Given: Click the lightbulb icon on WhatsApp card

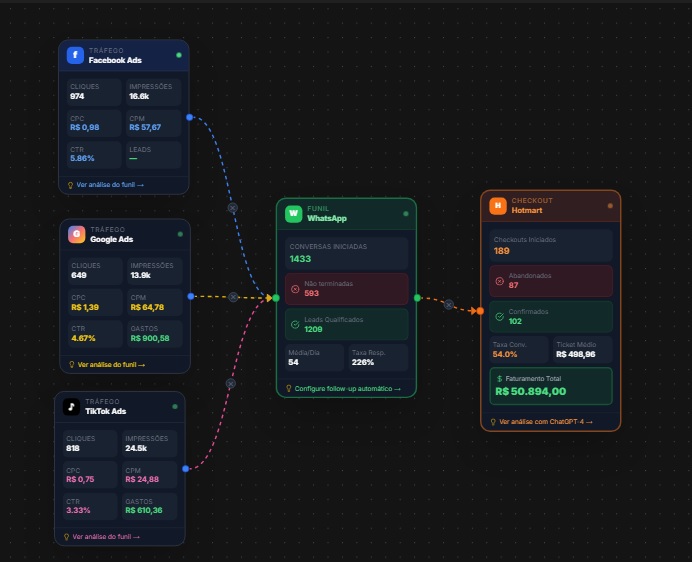Looking at the screenshot, I should (x=289, y=388).
